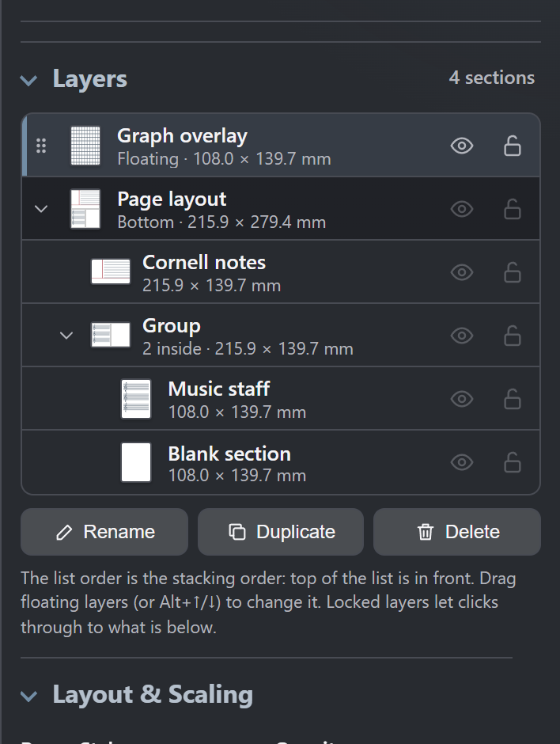The image size is (560, 744).
Task: Select the Blank section layer name
Action: (229, 454)
